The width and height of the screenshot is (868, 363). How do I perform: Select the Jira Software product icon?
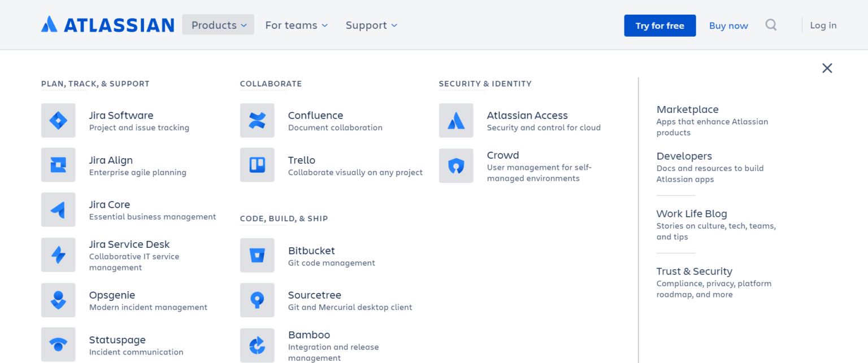pos(58,120)
